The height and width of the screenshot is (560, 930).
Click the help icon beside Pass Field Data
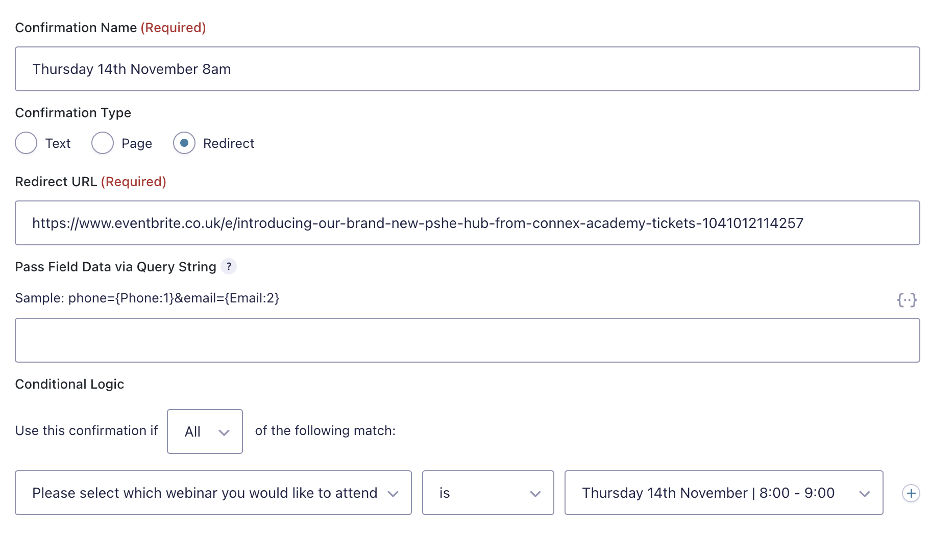tap(229, 267)
